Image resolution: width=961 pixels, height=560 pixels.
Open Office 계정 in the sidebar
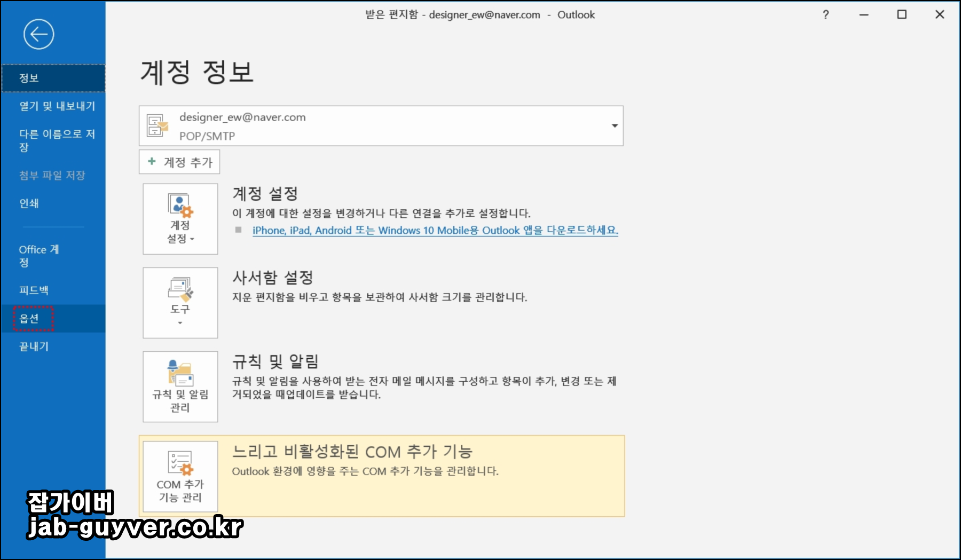[x=53, y=256]
